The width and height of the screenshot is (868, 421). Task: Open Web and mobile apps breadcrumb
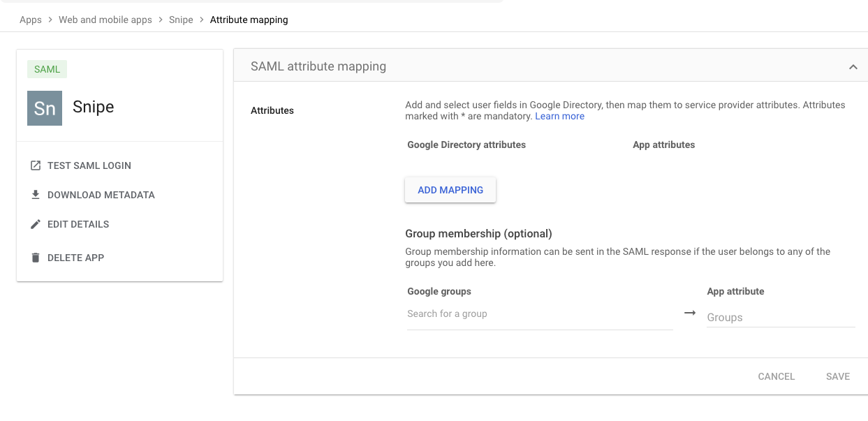coord(105,20)
